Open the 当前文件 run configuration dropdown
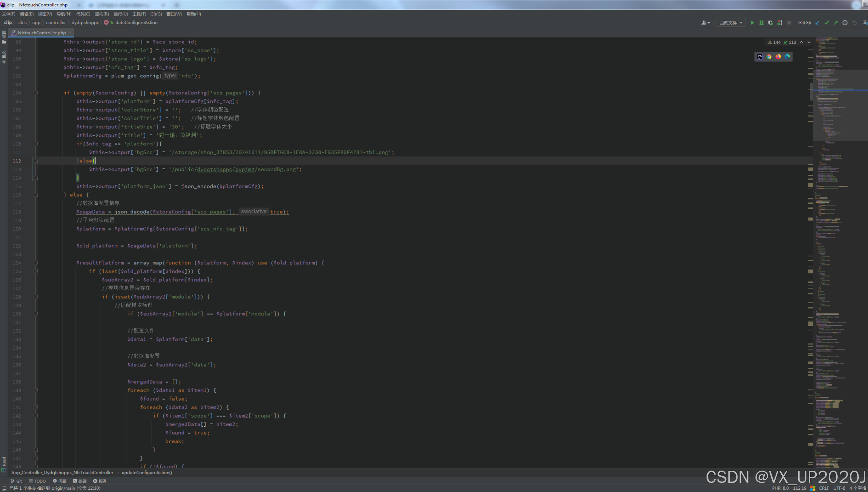The height and width of the screenshot is (492, 868). tap(731, 23)
